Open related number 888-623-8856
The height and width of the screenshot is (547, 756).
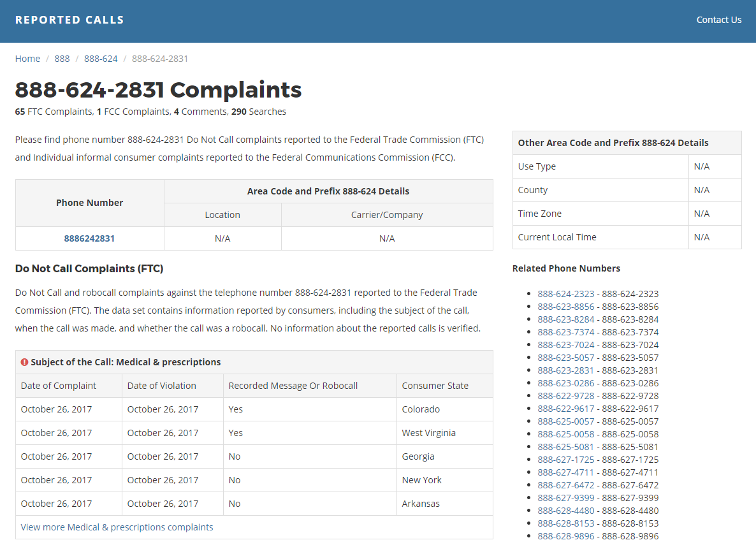[x=567, y=306]
